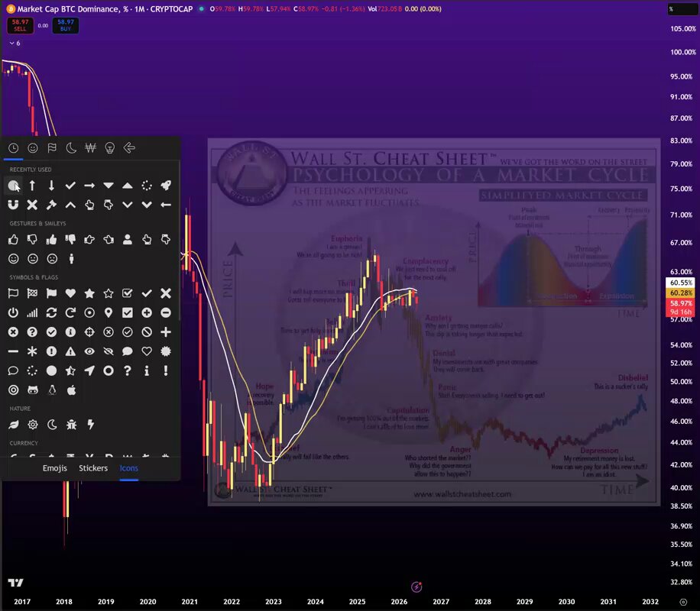Switch to the Stickers tab
The image size is (700, 611).
93,468
